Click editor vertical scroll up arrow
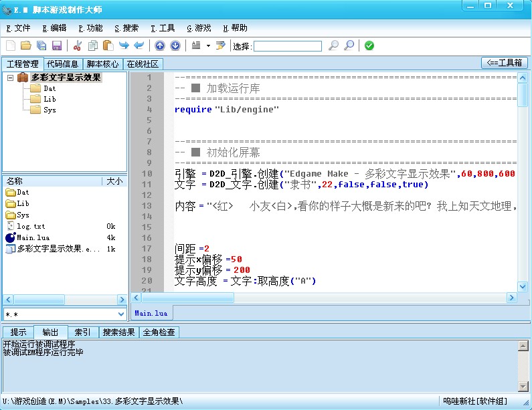 point(523,78)
